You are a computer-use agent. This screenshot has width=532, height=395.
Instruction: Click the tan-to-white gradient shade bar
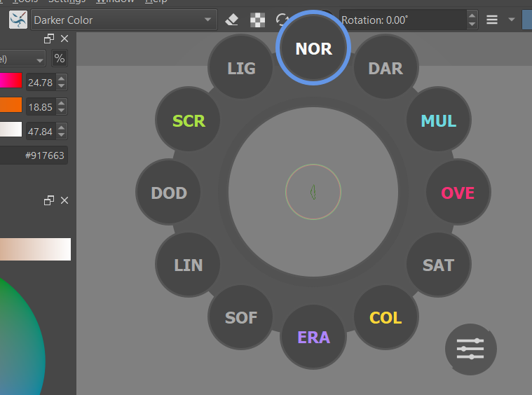pos(35,249)
